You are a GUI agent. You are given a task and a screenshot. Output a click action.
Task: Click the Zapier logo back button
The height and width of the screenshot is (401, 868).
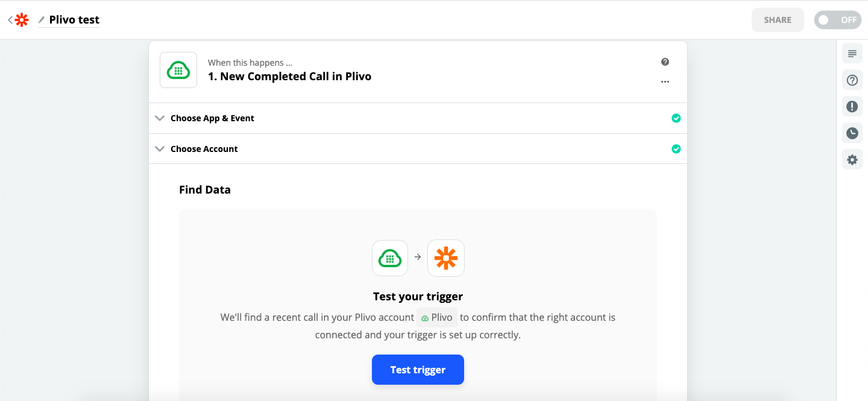point(19,20)
